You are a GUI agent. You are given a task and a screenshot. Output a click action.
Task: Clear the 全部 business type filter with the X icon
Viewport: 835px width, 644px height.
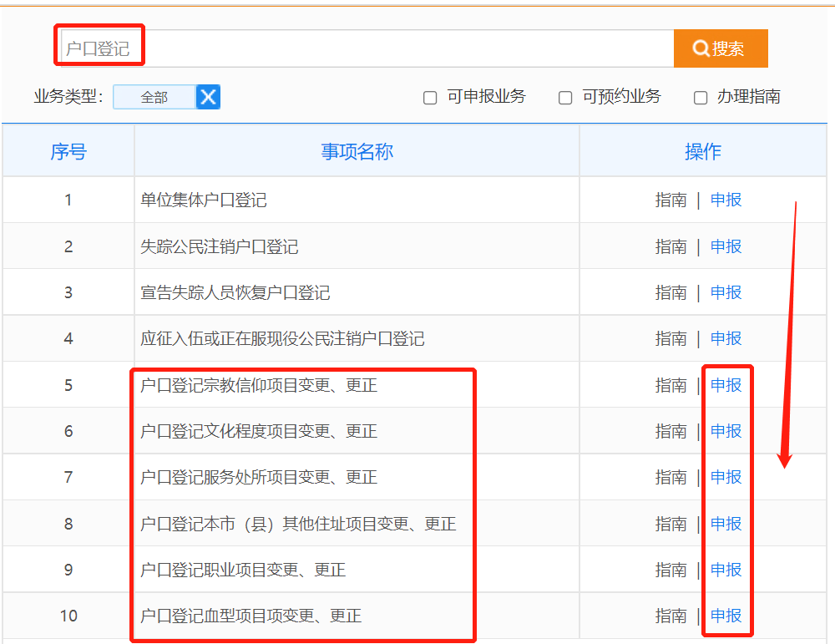tap(208, 97)
